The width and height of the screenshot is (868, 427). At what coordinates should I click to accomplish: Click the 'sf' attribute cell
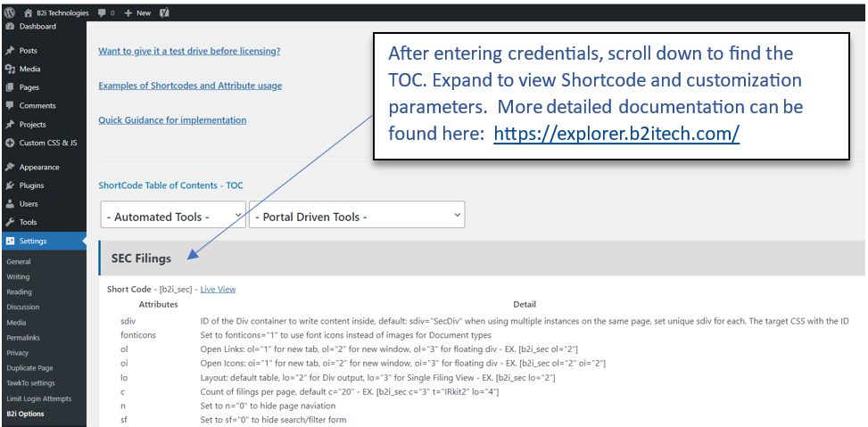[123, 420]
